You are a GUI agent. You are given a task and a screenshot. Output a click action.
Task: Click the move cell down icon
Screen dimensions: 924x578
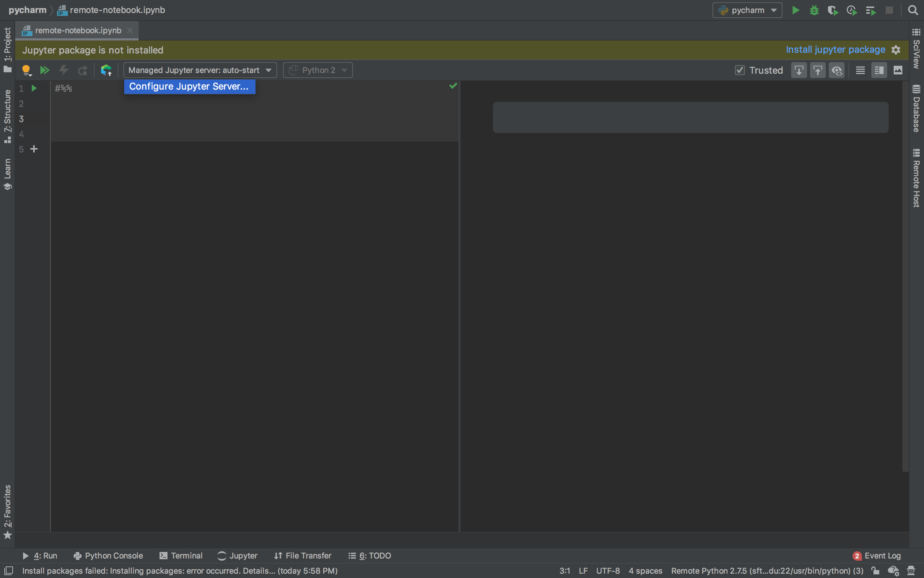[799, 70]
